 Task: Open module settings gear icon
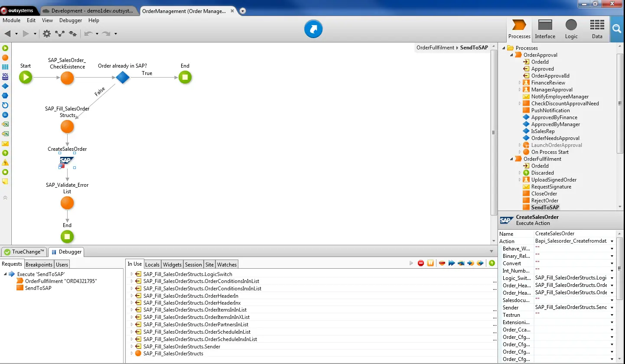[47, 33]
